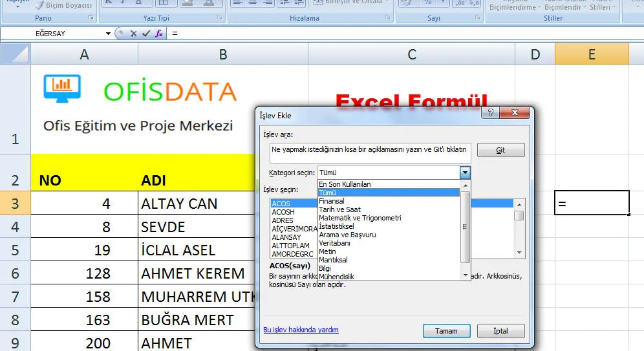Viewport: 644px width, 351px height.
Task: Open the Bu işlev hakkında yardım link
Action: (301, 330)
